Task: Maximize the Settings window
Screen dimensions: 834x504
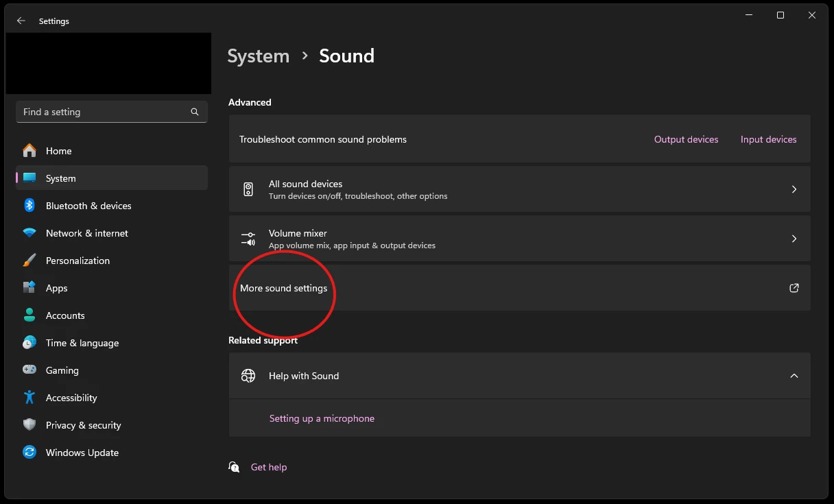Action: point(781,15)
